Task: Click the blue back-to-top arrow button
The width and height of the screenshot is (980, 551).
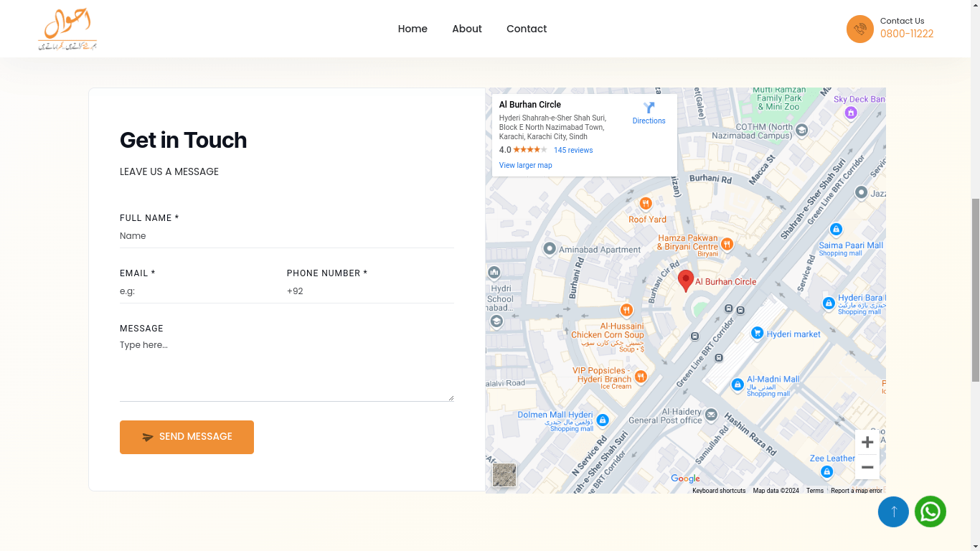Action: point(893,512)
